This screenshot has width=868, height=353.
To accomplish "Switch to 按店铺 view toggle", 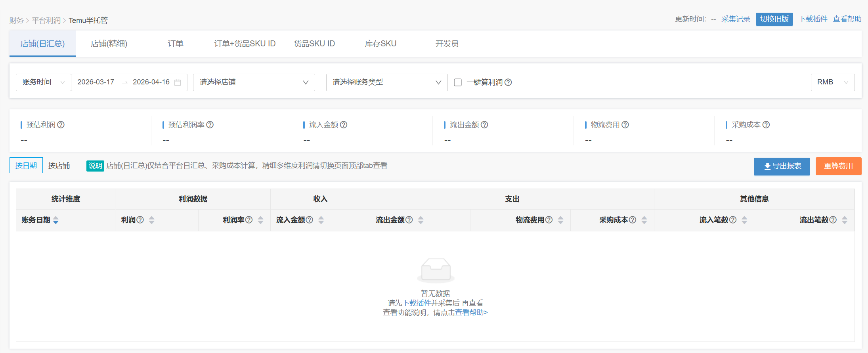I will (59, 166).
